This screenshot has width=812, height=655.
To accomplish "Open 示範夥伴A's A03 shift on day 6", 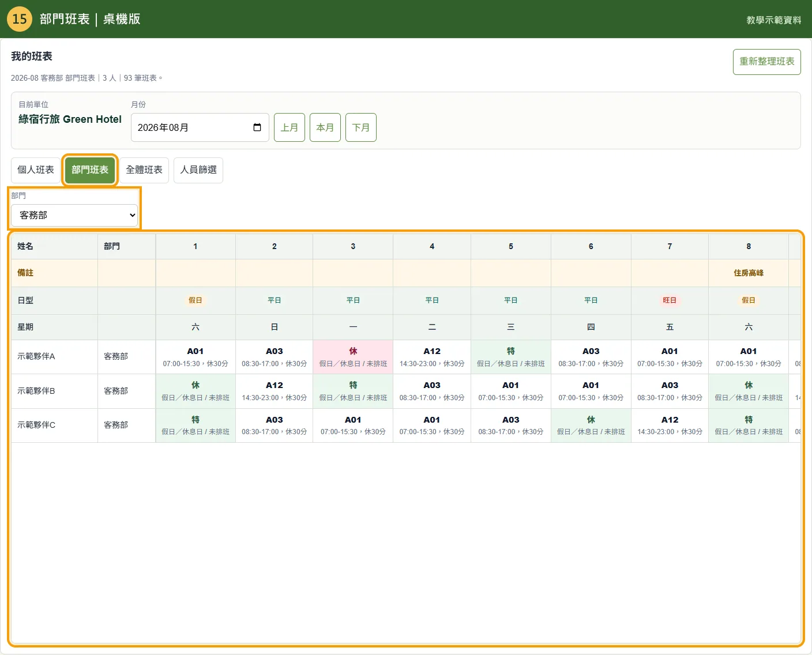I will click(x=591, y=357).
